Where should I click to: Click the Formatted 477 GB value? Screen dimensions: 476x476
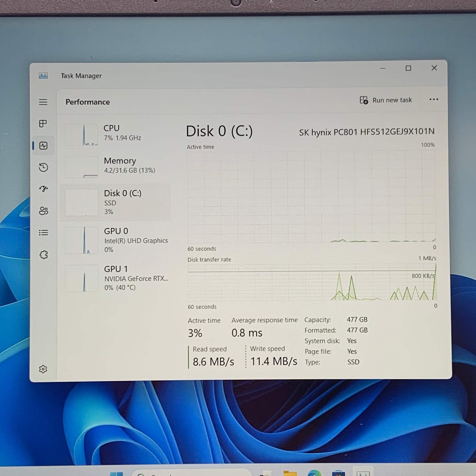point(357,330)
